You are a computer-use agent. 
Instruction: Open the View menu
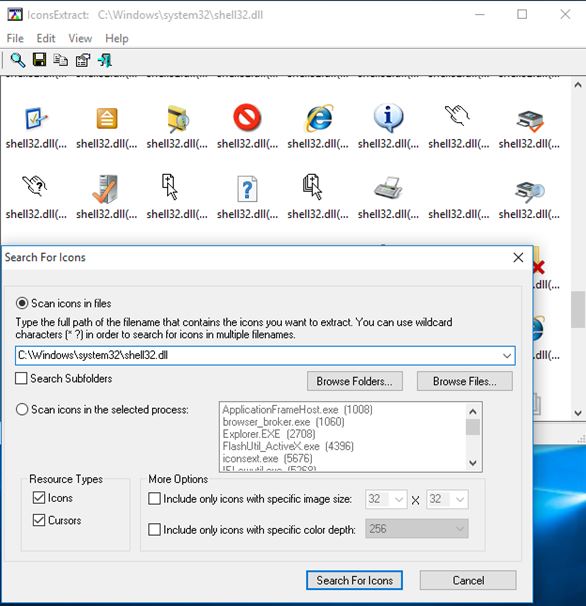point(80,39)
